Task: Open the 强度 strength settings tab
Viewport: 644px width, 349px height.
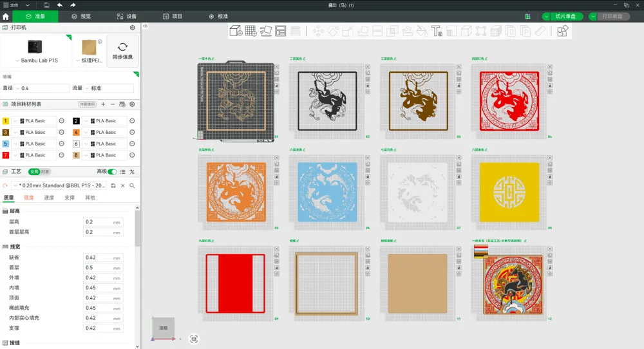Action: click(x=29, y=198)
